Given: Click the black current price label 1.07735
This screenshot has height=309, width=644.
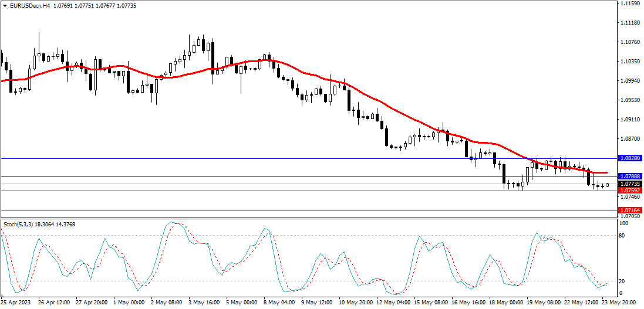Looking at the screenshot, I should (630, 184).
